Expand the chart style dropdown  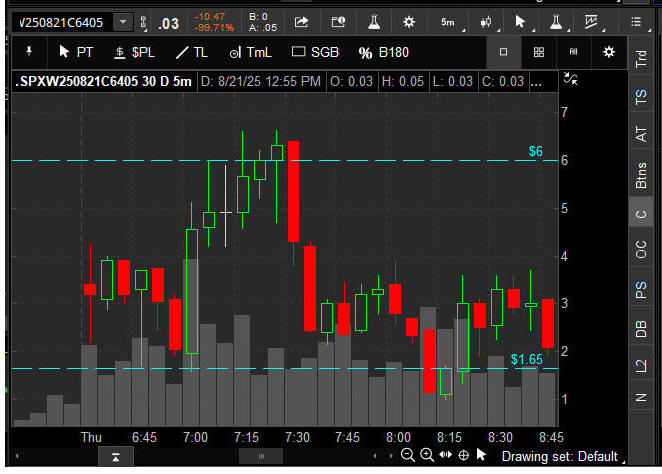pyautogui.click(x=488, y=21)
